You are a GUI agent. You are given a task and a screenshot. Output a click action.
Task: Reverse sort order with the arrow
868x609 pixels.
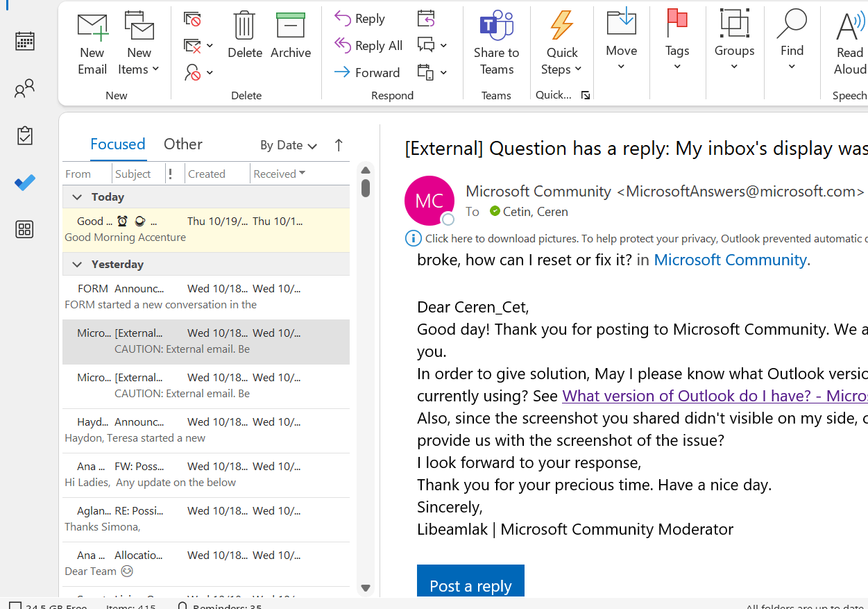click(339, 145)
